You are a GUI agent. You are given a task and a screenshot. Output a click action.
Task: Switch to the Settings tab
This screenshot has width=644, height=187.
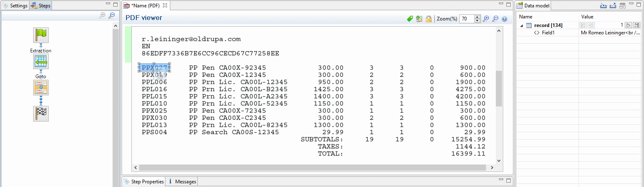tap(15, 6)
